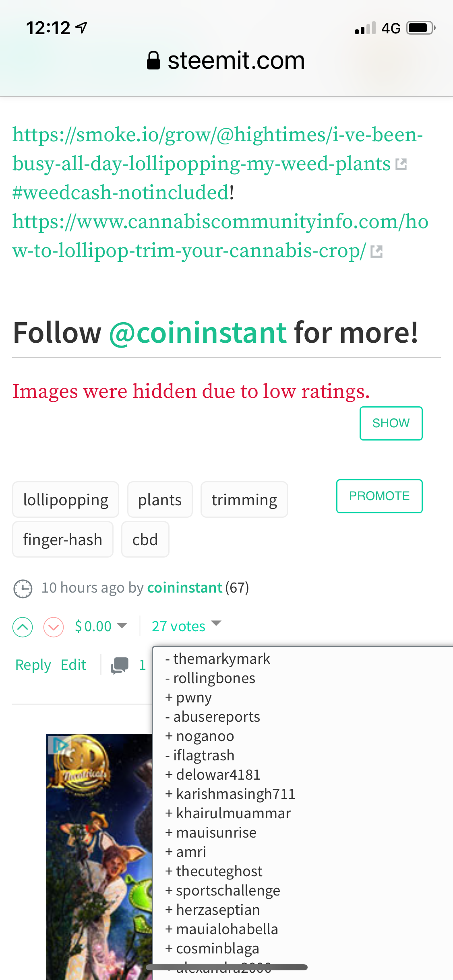The image size is (453, 980).
Task: Tap the lock icon next to steemit.com
Action: point(153,61)
